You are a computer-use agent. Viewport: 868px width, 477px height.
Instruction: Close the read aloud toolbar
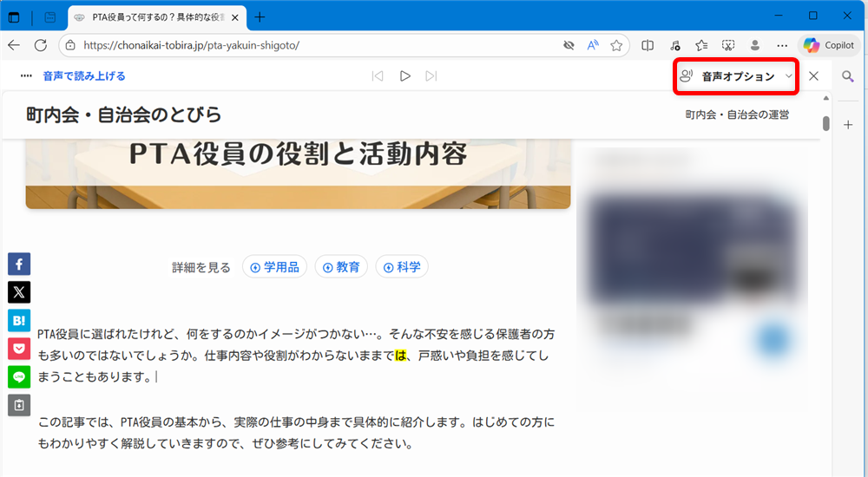tap(813, 75)
